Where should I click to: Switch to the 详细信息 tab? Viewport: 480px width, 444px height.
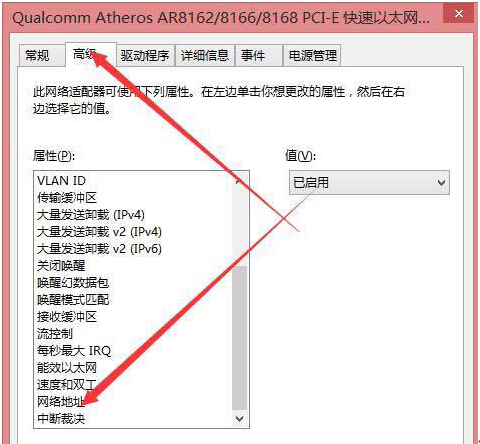pos(205,55)
